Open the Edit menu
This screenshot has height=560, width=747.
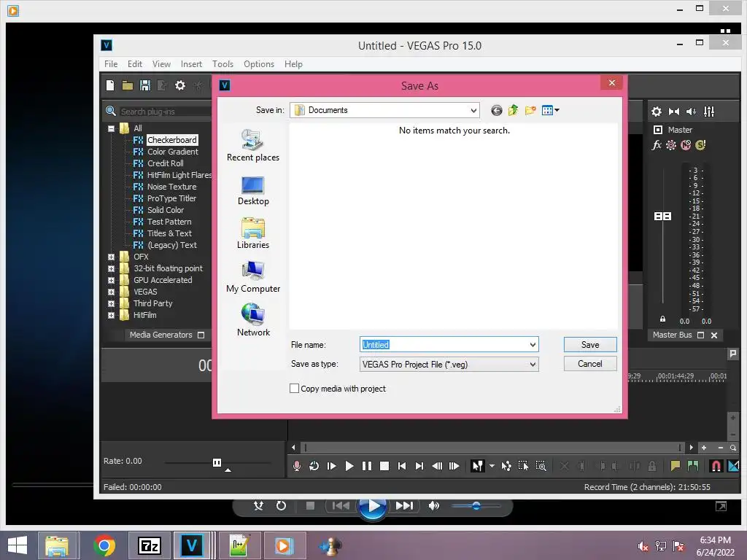[135, 64]
